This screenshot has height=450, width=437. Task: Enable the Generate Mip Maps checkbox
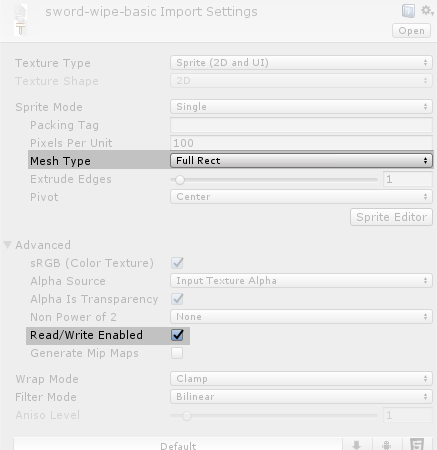tap(177, 353)
